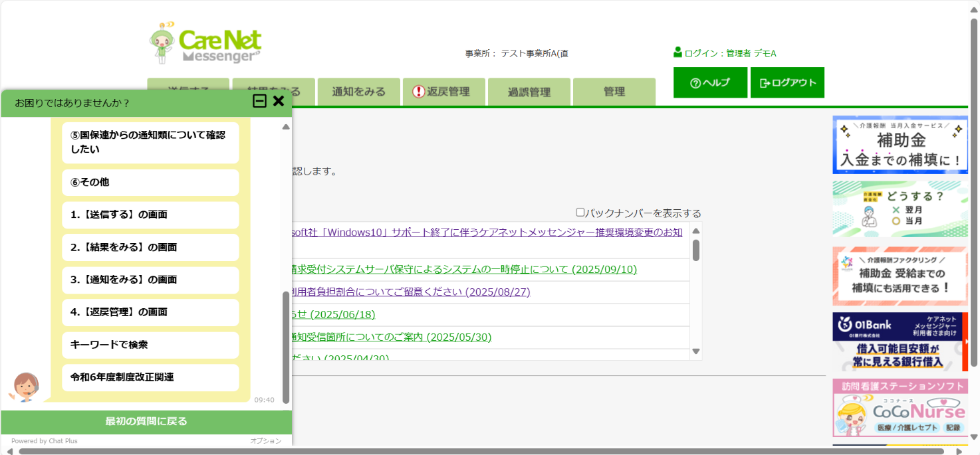Select the 管理 tab
The image size is (980, 455).
coord(614,92)
